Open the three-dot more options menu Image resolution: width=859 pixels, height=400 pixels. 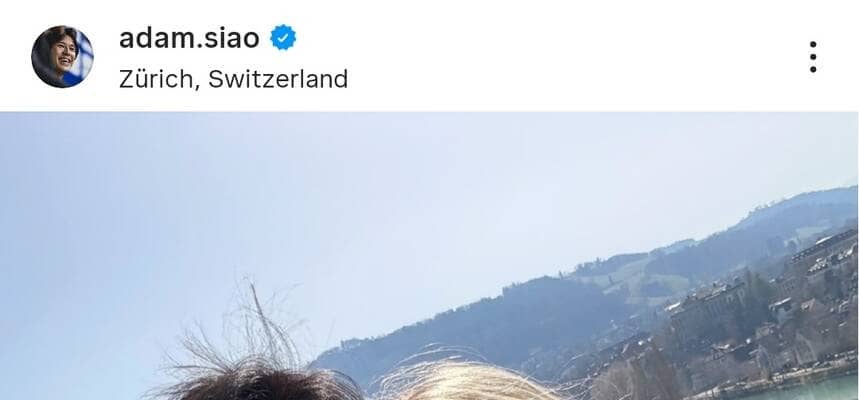[813, 56]
